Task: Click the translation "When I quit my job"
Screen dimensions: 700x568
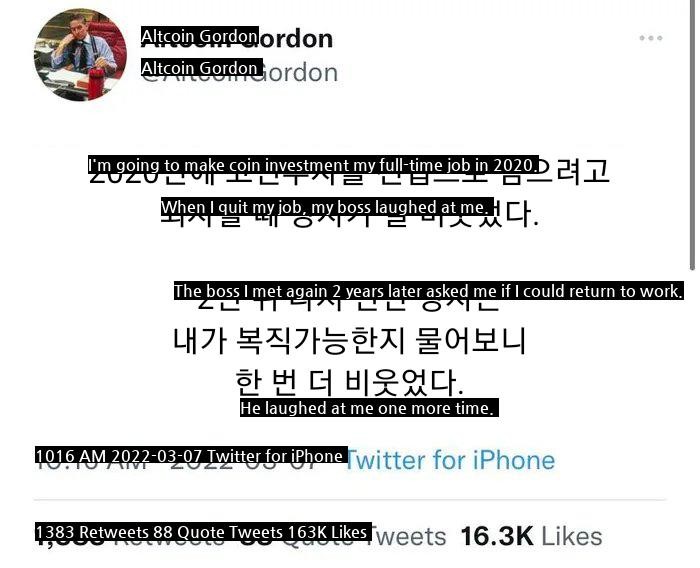Action: (327, 207)
